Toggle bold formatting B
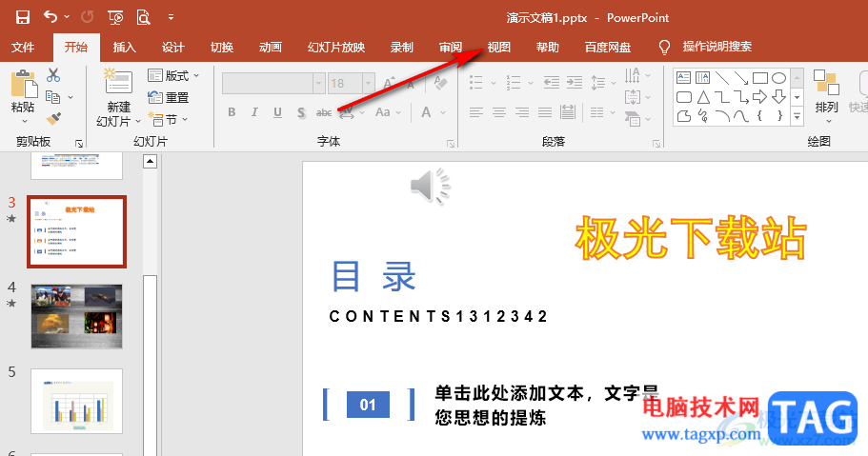 (x=232, y=112)
